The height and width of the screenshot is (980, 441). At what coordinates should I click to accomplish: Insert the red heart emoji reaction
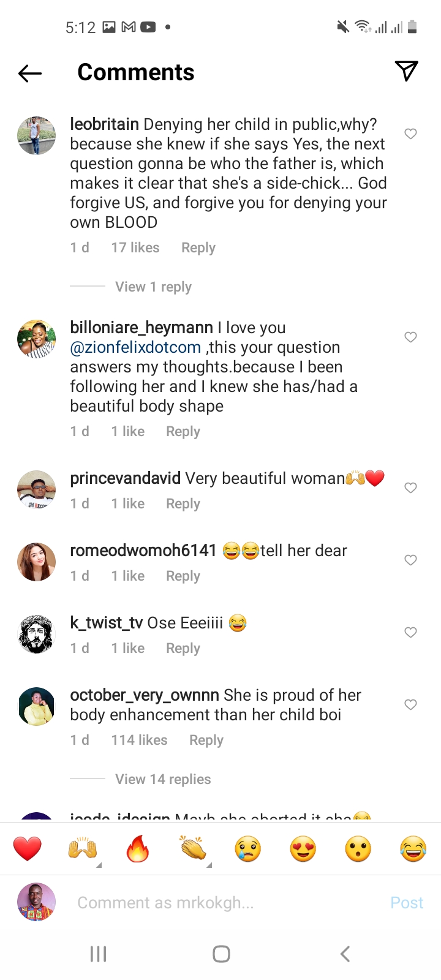28,849
